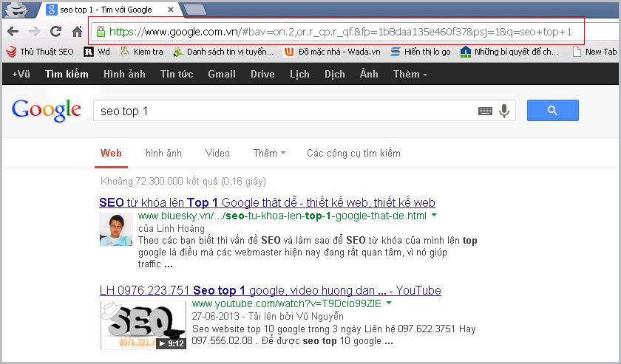
Task: Select the 'seo top 1 - Tìm với Google' tab
Action: pos(106,10)
